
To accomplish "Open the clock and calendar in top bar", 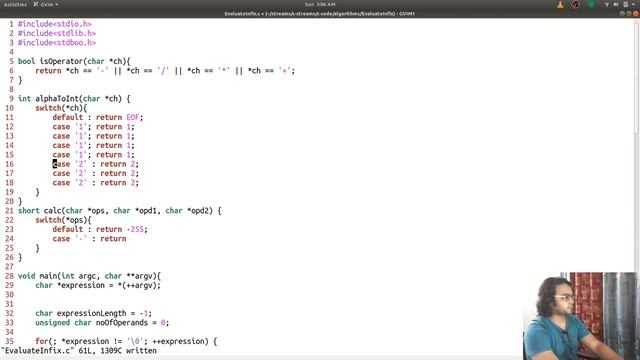I will tap(320, 4).
